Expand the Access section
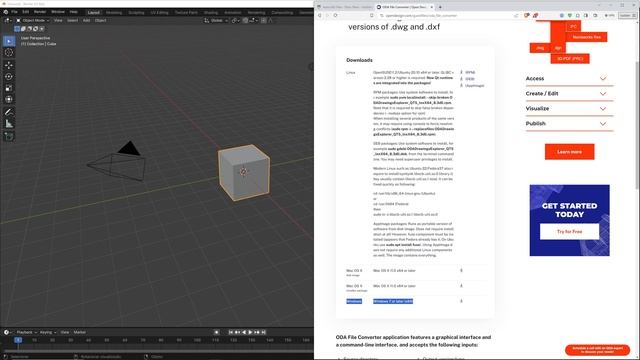 point(569,78)
